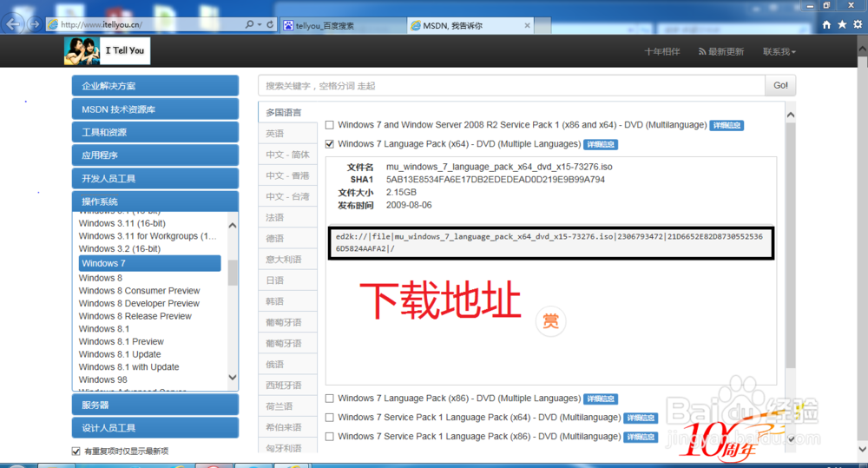This screenshot has height=468, width=868.
Task: Click the Go! search button
Action: point(780,85)
